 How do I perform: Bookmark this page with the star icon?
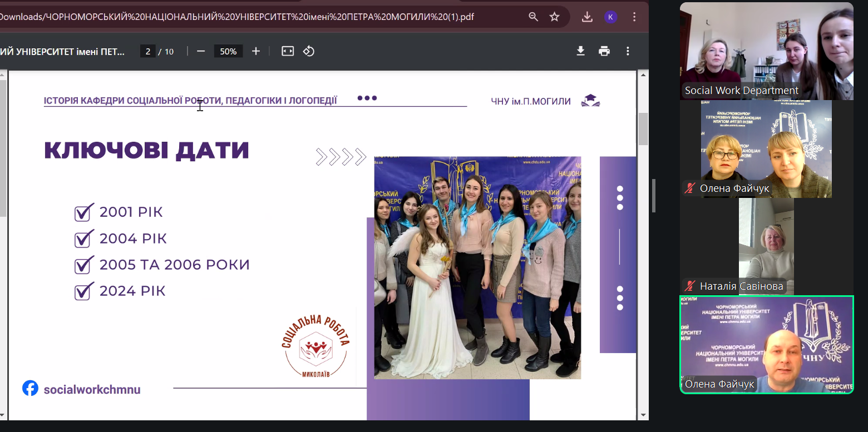coord(554,17)
